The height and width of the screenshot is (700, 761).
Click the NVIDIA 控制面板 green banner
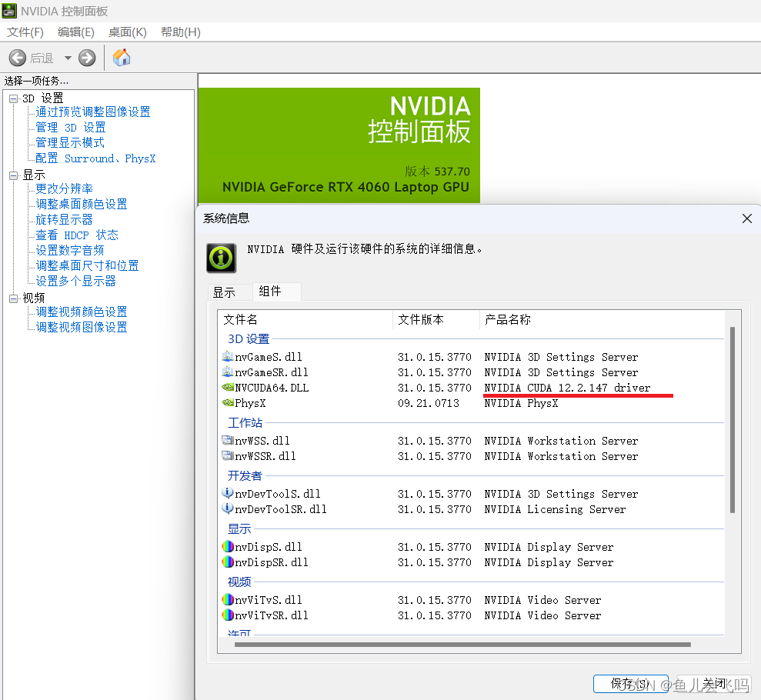(x=339, y=145)
